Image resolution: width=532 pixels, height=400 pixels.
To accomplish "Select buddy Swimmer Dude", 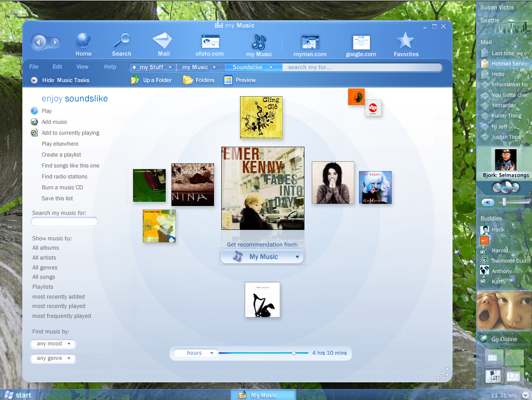I will point(510,261).
